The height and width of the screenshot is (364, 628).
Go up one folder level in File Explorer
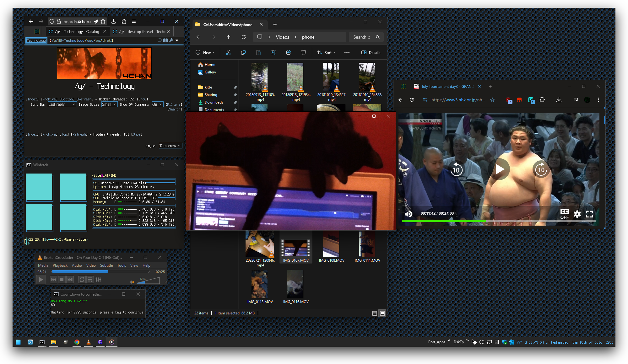[228, 37]
